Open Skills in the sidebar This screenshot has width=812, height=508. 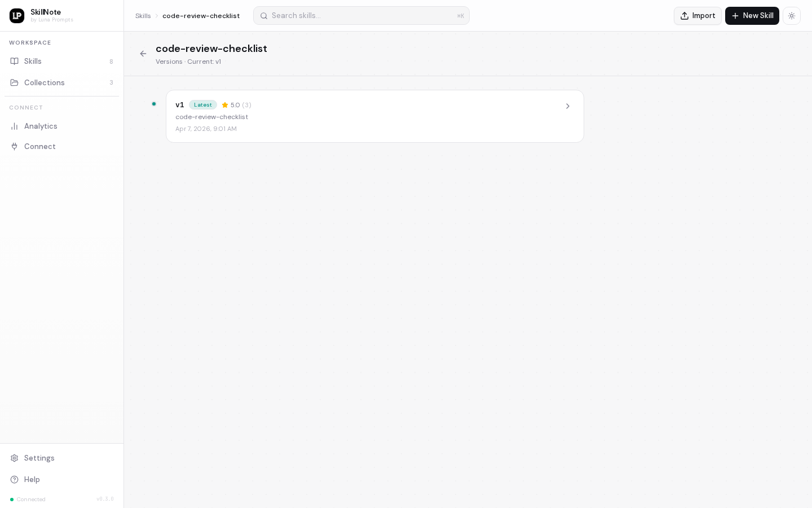[61, 61]
